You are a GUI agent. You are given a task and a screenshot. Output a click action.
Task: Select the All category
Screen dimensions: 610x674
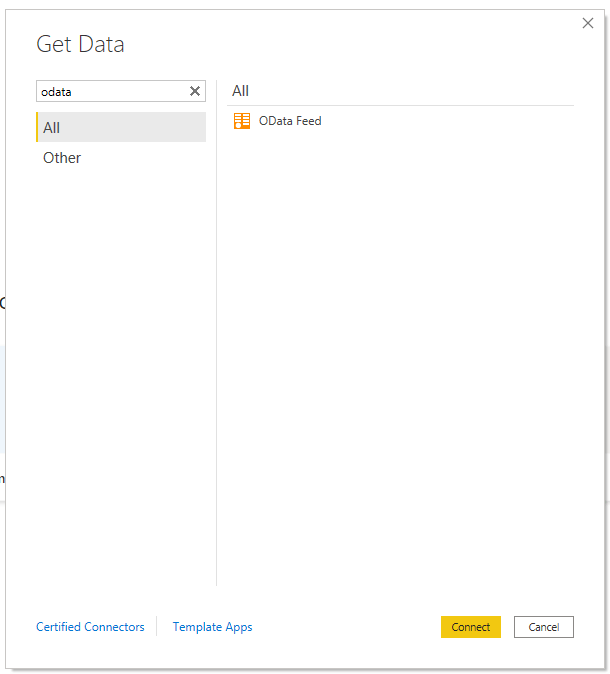point(121,127)
